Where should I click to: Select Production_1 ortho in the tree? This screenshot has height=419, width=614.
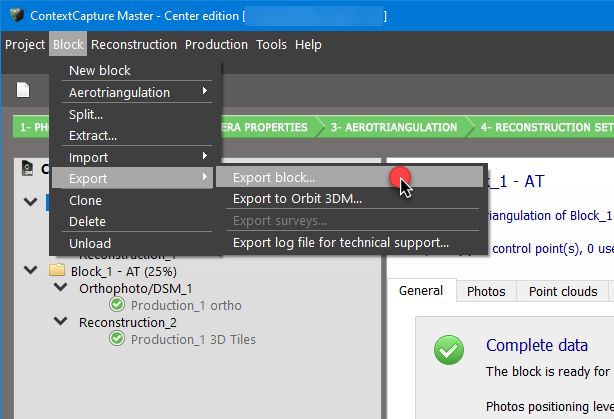tap(186, 305)
